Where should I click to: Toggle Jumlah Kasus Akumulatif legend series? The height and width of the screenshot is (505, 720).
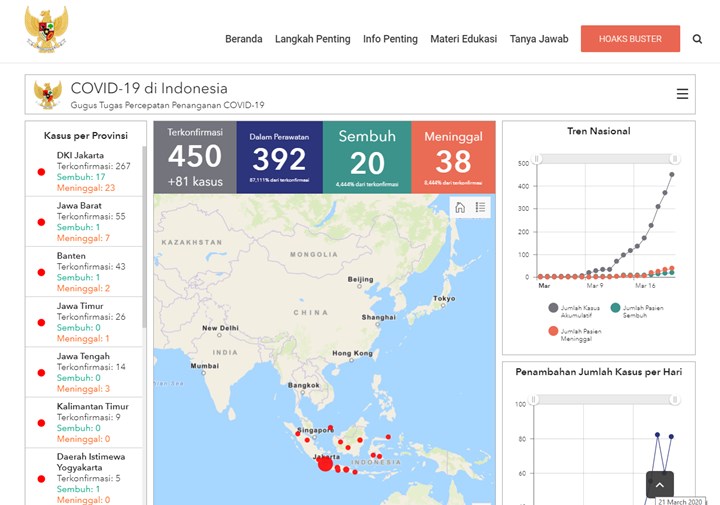[574, 311]
